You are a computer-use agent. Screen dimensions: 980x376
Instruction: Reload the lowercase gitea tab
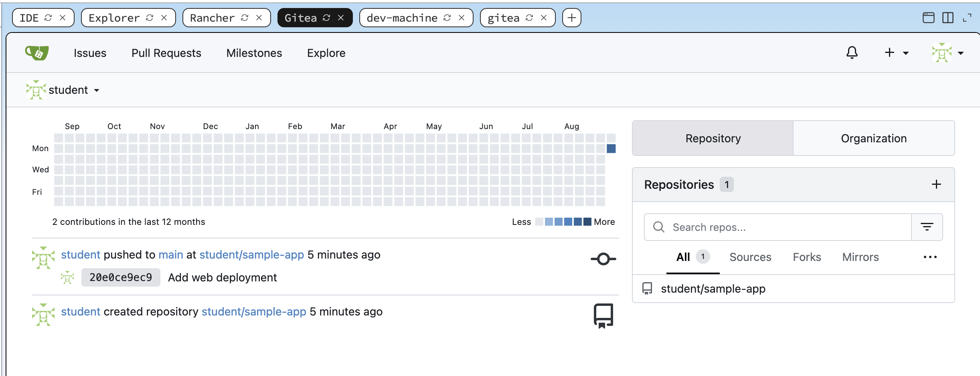point(529,18)
